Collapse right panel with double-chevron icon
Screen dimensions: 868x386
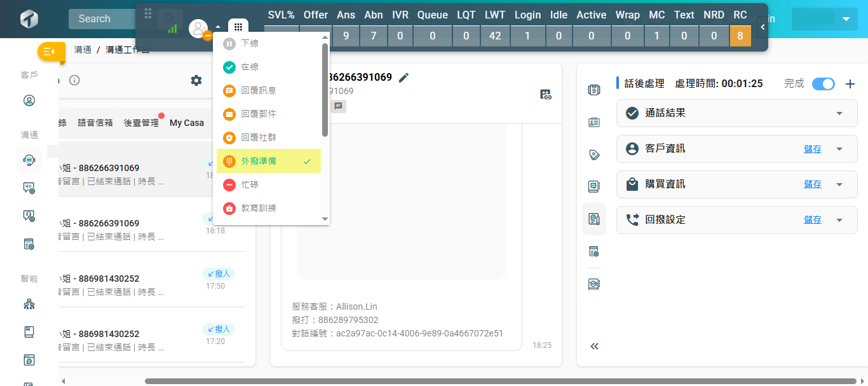click(x=594, y=347)
